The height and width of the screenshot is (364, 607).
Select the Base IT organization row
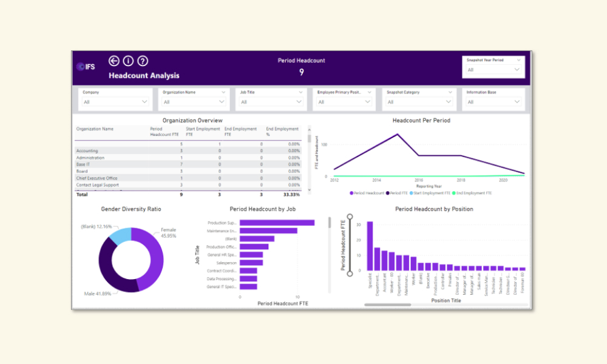tap(188, 164)
